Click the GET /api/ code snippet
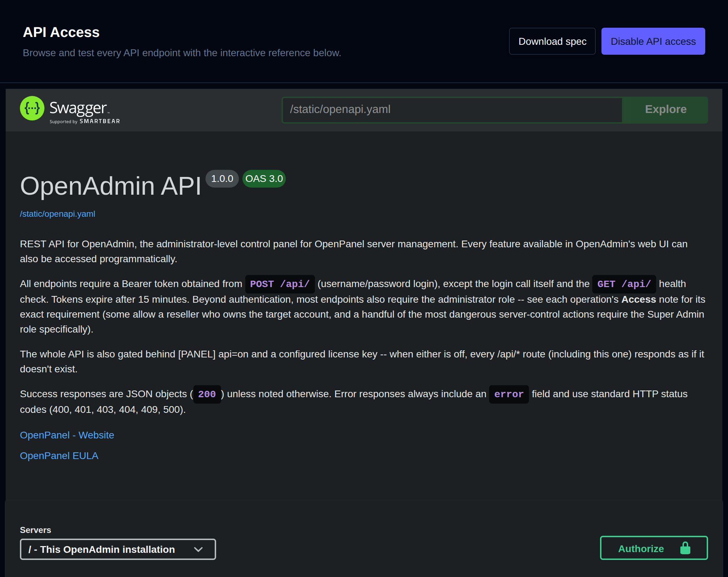 624,284
